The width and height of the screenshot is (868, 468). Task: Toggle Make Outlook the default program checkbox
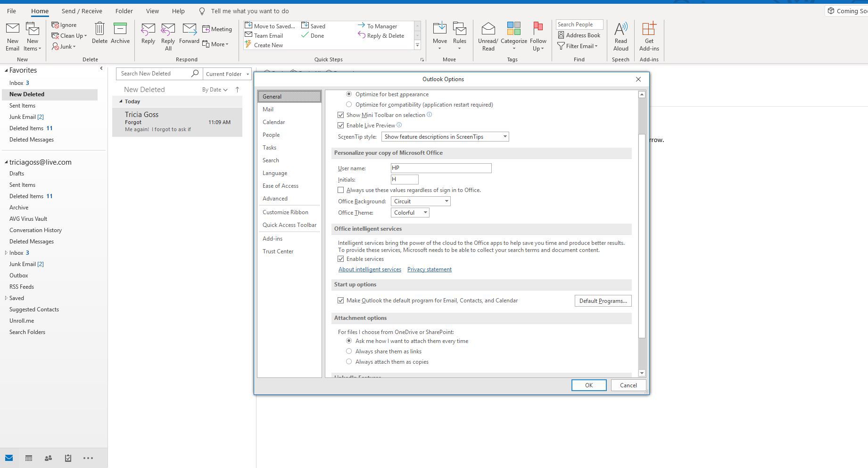point(340,301)
